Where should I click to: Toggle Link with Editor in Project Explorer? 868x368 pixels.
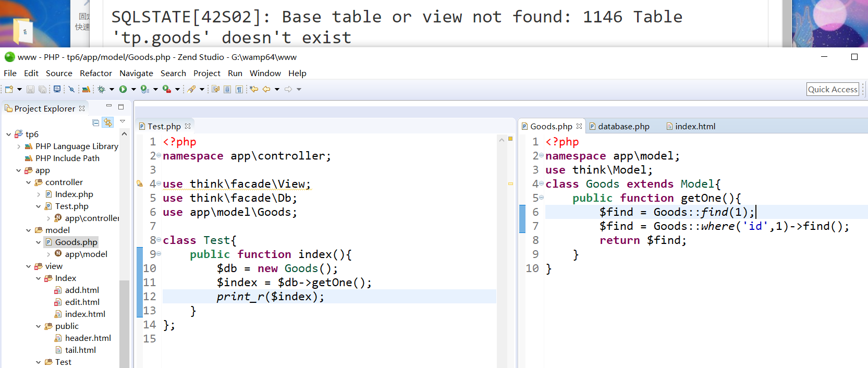(107, 122)
